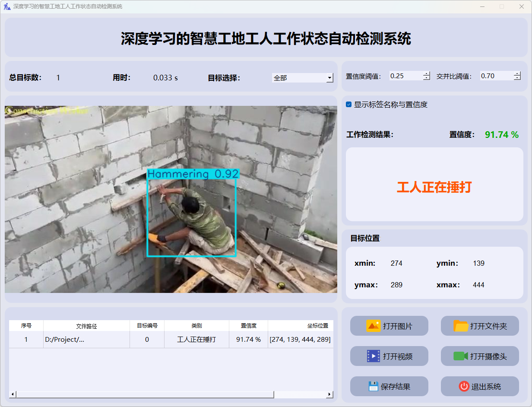Click the camera icon on 打开摄像头 button
The height and width of the screenshot is (407, 532).
pyautogui.click(x=461, y=356)
